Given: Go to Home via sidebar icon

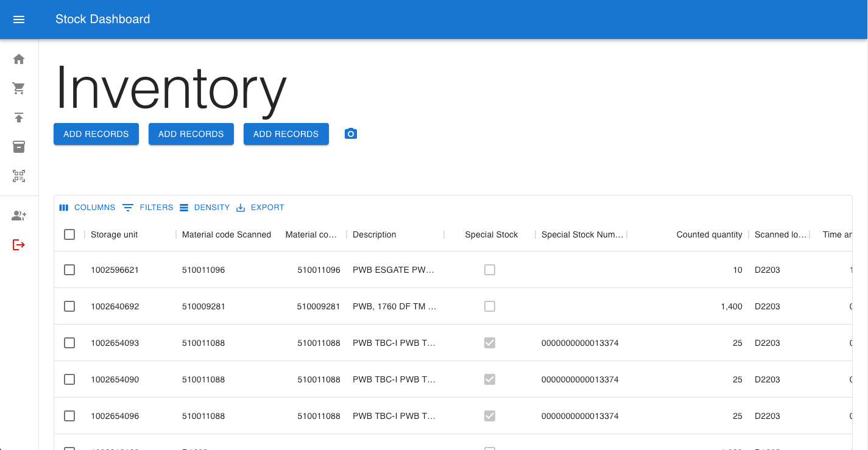Looking at the screenshot, I should (x=19, y=59).
